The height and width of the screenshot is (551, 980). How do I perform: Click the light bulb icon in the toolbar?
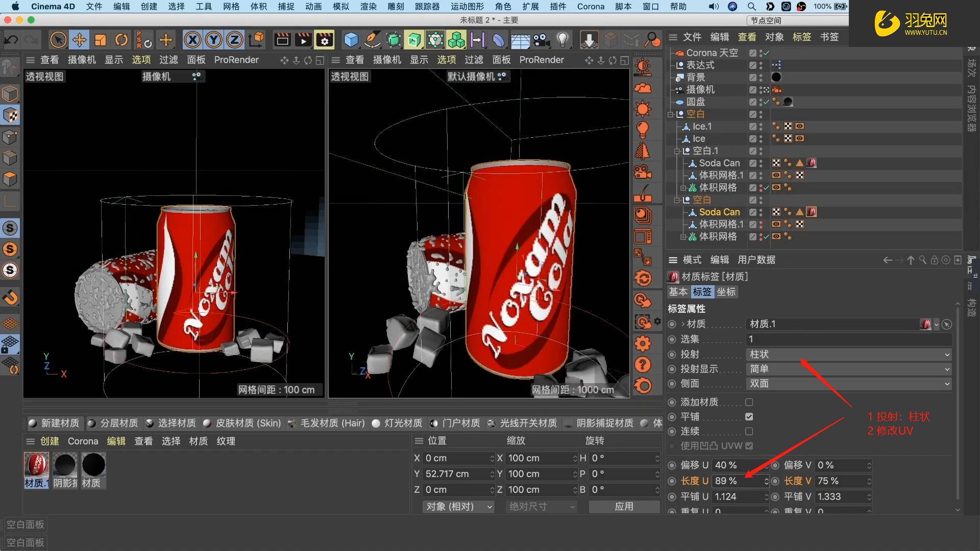click(563, 39)
